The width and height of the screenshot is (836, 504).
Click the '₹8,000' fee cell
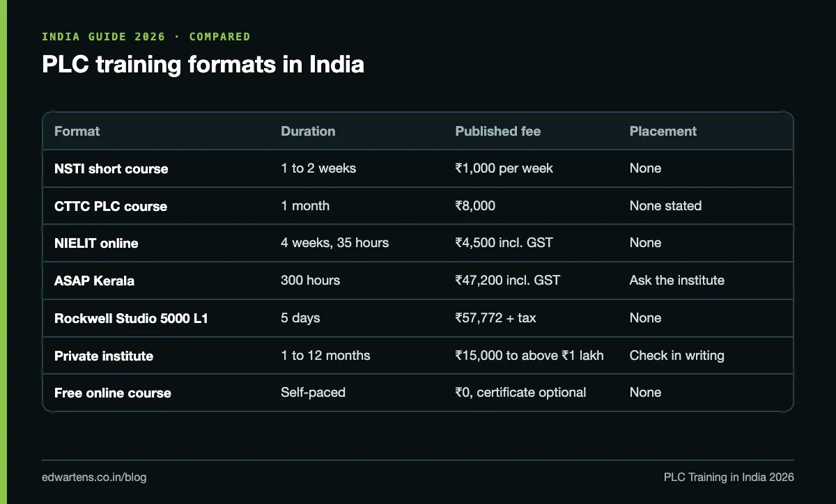(475, 206)
